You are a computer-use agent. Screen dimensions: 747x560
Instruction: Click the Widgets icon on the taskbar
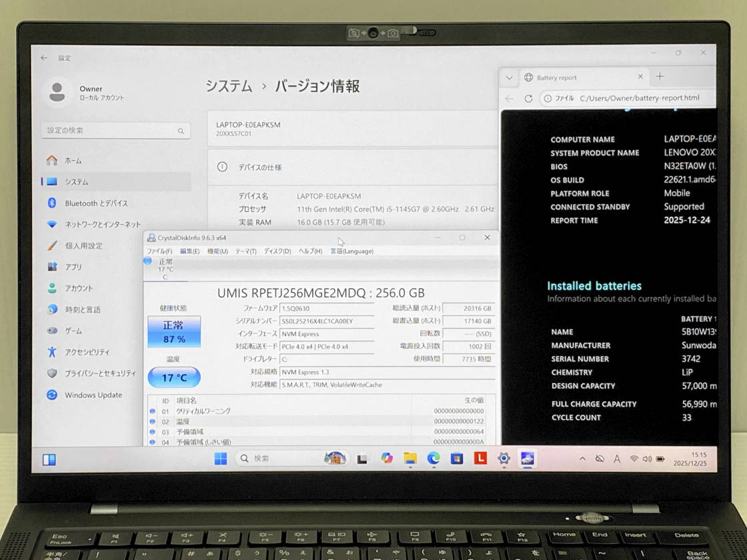49,459
